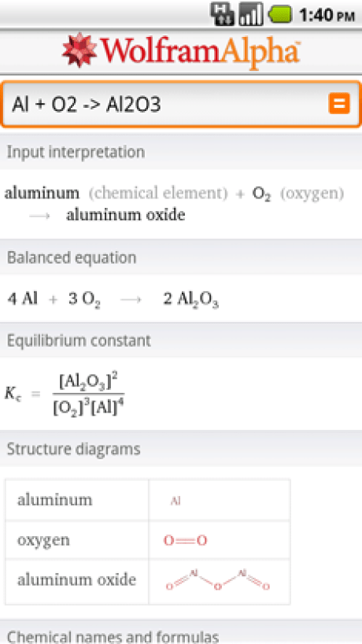Tap the 1:40 PM clock

tap(327, 15)
